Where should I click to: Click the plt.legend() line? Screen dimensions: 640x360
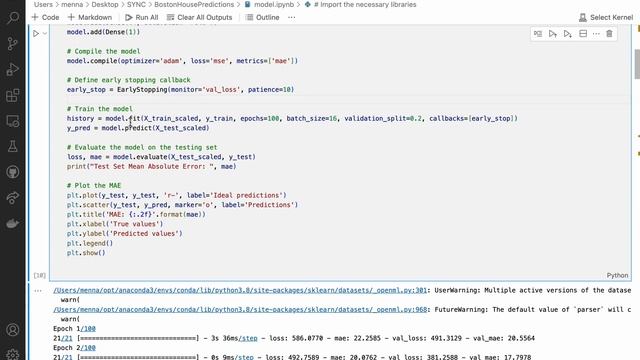point(90,243)
